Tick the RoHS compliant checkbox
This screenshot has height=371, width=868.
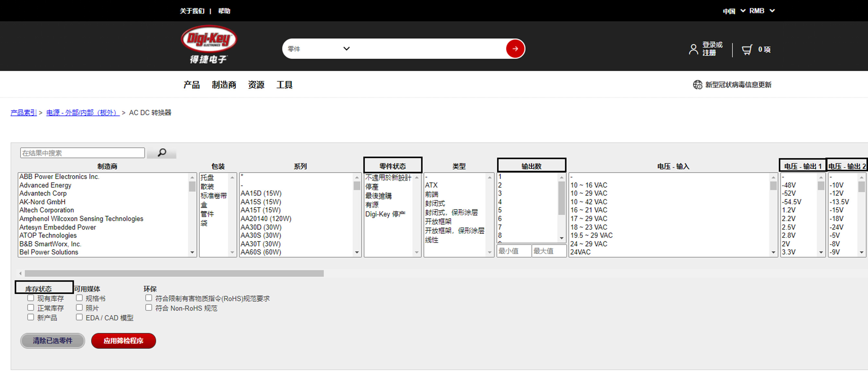149,298
